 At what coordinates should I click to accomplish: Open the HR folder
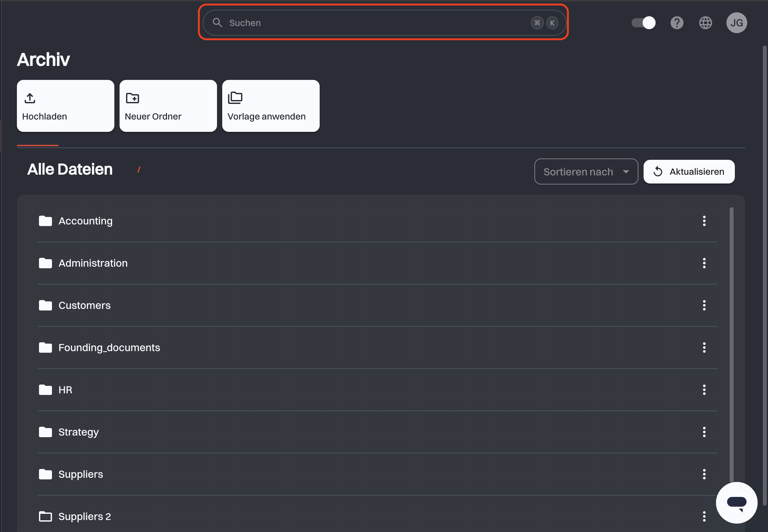click(x=377, y=390)
